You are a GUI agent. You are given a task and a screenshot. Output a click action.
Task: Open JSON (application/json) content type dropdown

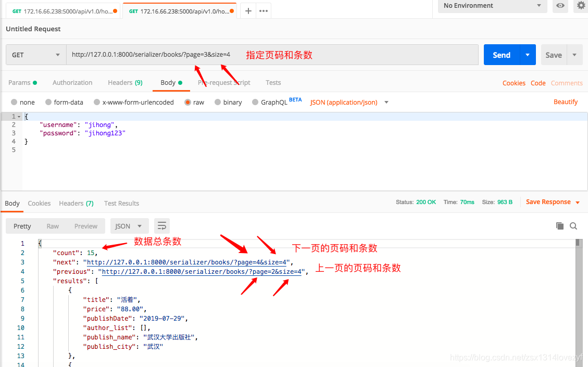pos(349,103)
